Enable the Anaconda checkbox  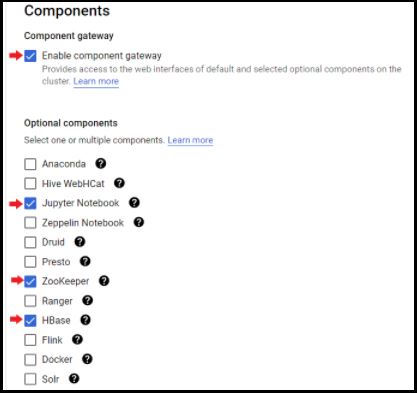coord(30,164)
